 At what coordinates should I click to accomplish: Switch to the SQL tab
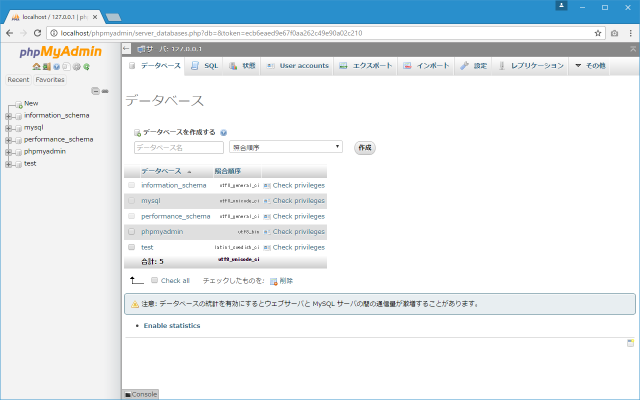click(204, 66)
